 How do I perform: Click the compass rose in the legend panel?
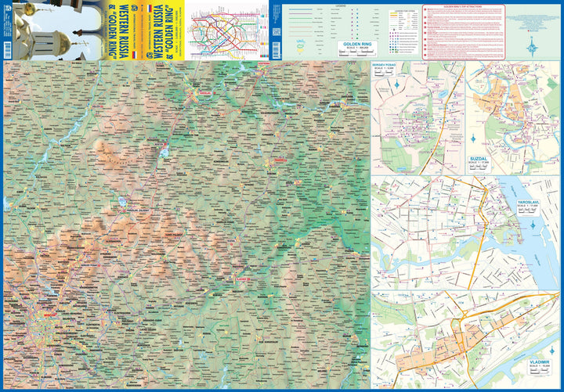[x=532, y=48]
